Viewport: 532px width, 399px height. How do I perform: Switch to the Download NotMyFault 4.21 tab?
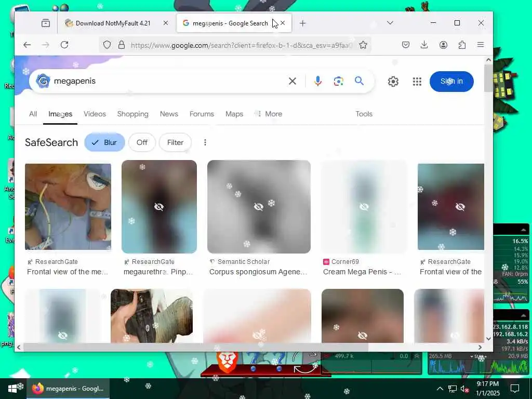[x=113, y=23]
